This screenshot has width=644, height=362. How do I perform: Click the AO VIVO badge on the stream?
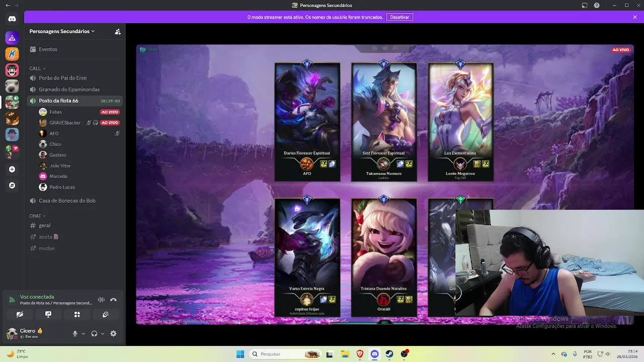[x=620, y=50]
